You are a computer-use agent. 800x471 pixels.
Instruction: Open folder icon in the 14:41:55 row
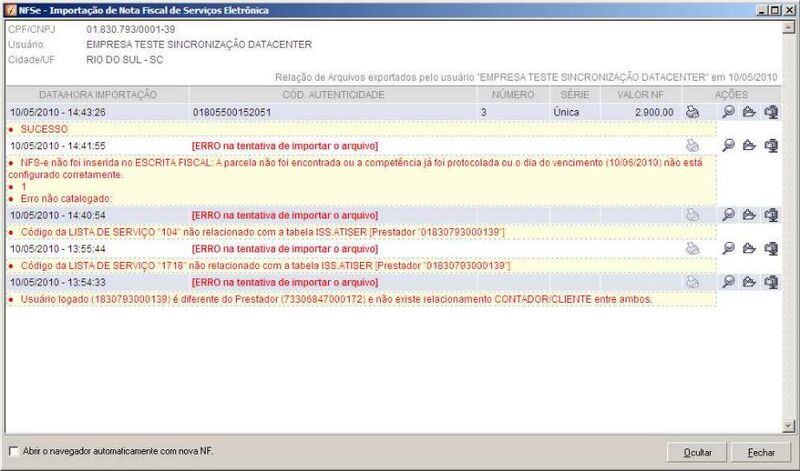click(x=749, y=146)
